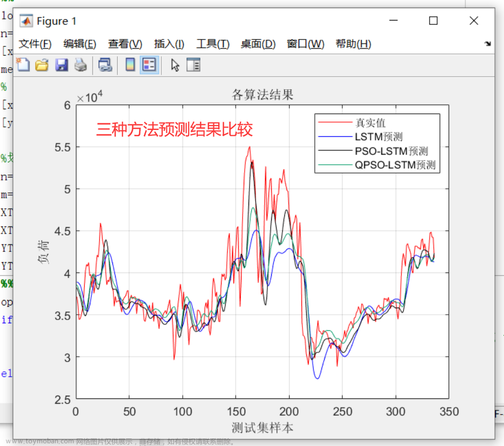Image resolution: width=504 pixels, height=446 pixels.
Task: Click the Open File folder icon
Action: point(42,65)
